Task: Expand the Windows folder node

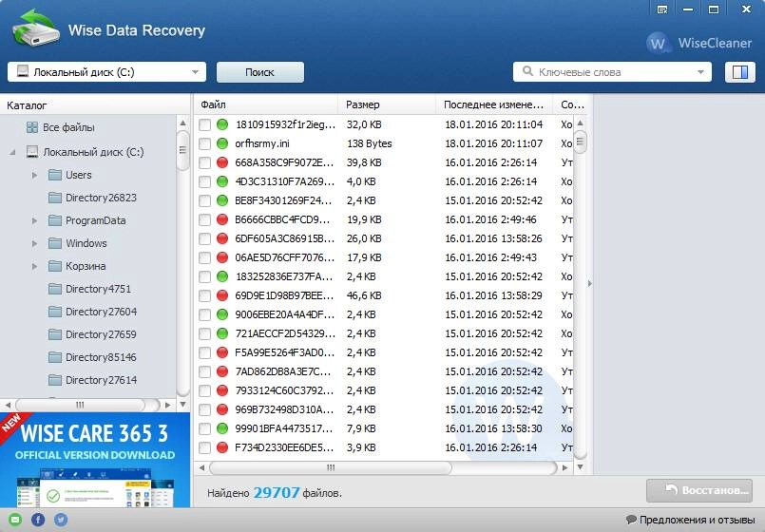Action: click(x=34, y=243)
